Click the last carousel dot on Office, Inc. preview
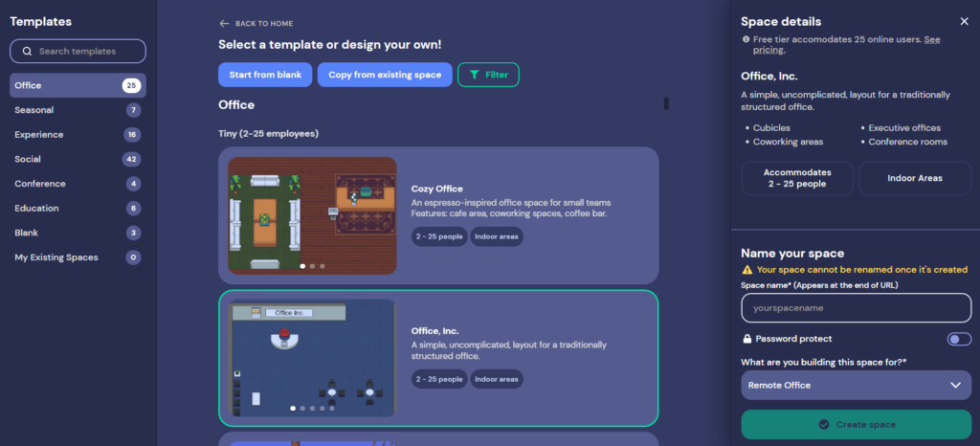Viewport: 980px width, 446px height. (x=332, y=409)
